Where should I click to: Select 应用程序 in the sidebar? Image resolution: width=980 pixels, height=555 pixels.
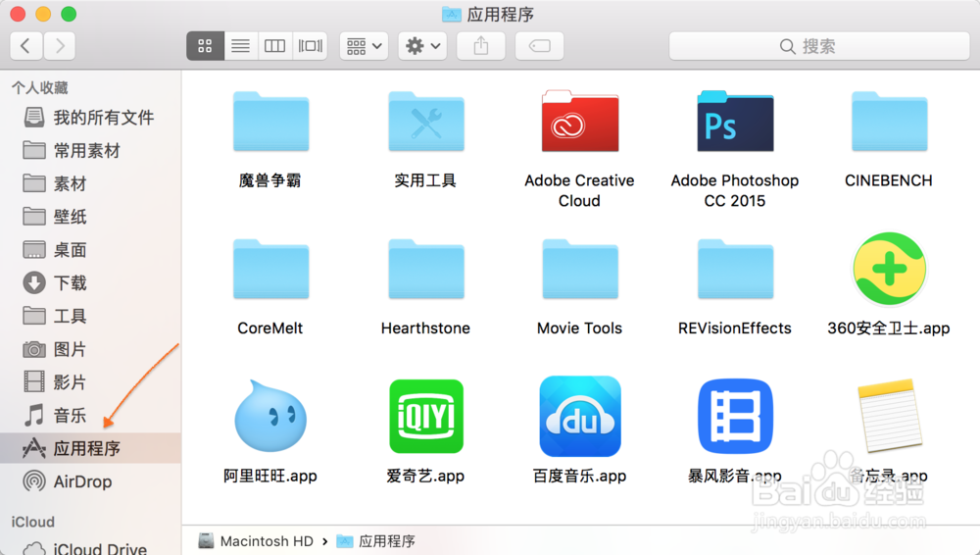[90, 448]
